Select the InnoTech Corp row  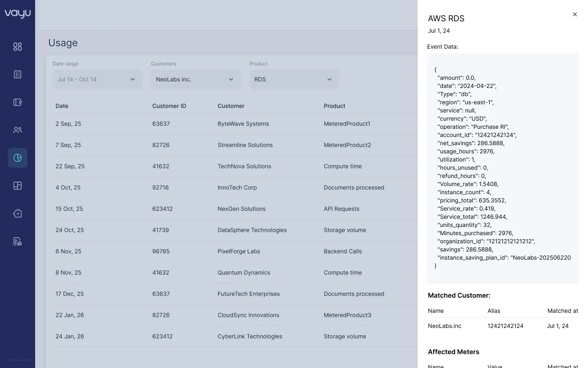coord(235,188)
